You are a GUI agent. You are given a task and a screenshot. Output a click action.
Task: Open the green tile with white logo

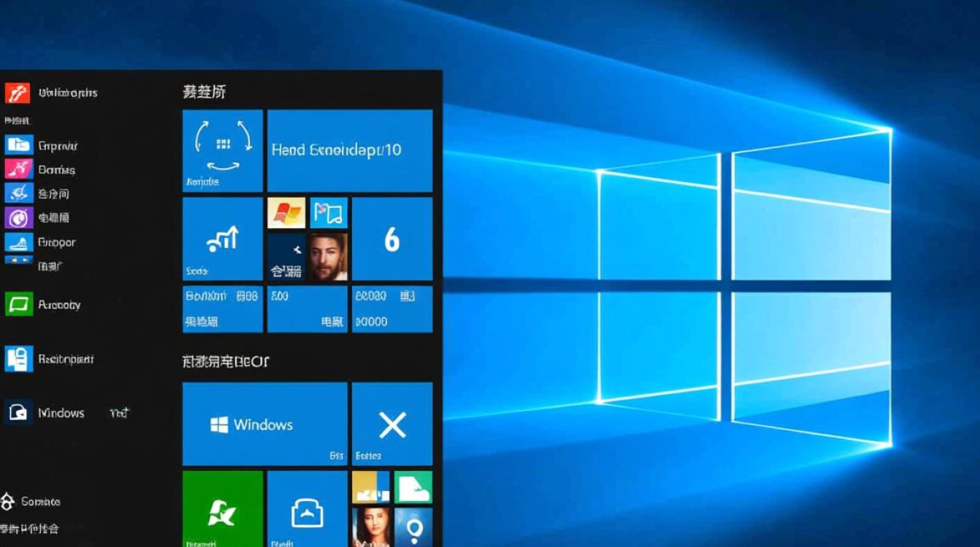(x=222, y=509)
